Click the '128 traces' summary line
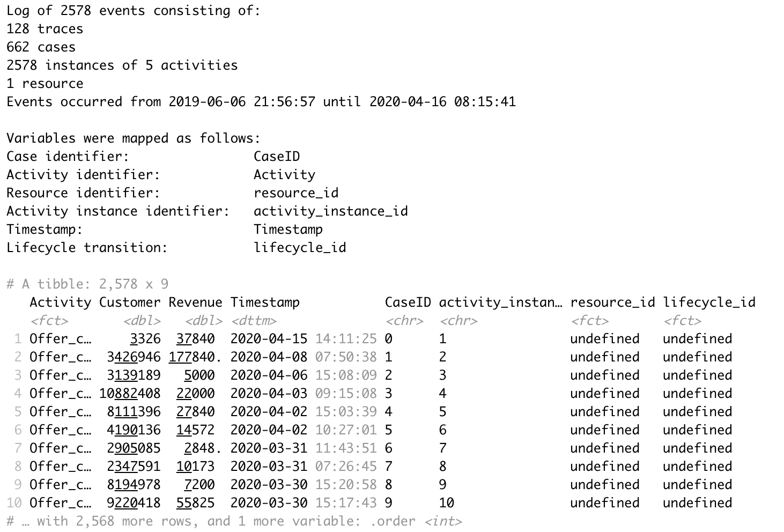The image size is (784, 532). point(45,29)
